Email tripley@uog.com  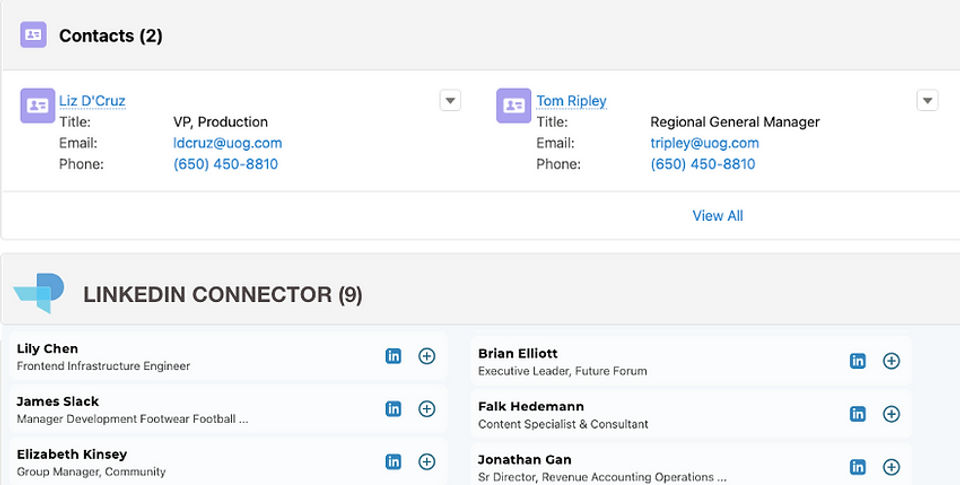(704, 143)
